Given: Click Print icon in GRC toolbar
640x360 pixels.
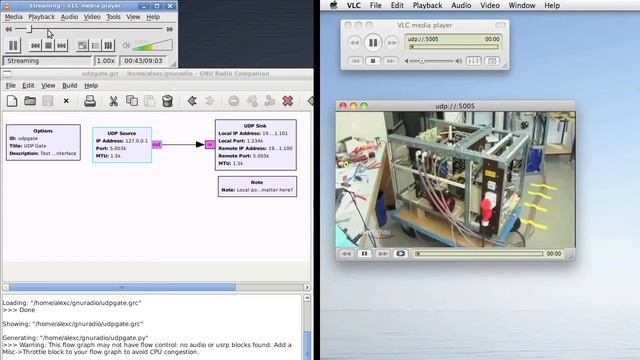Looking at the screenshot, I should click(x=90, y=101).
